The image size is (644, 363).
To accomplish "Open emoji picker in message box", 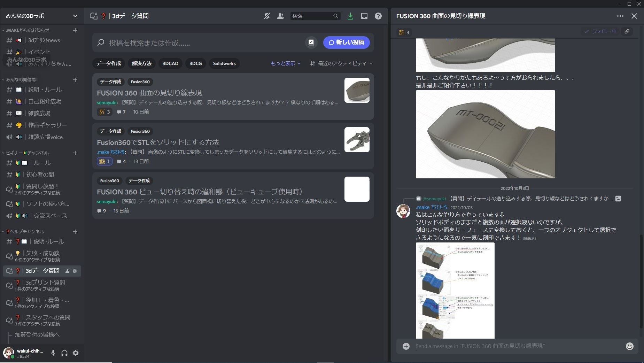I will pyautogui.click(x=629, y=346).
